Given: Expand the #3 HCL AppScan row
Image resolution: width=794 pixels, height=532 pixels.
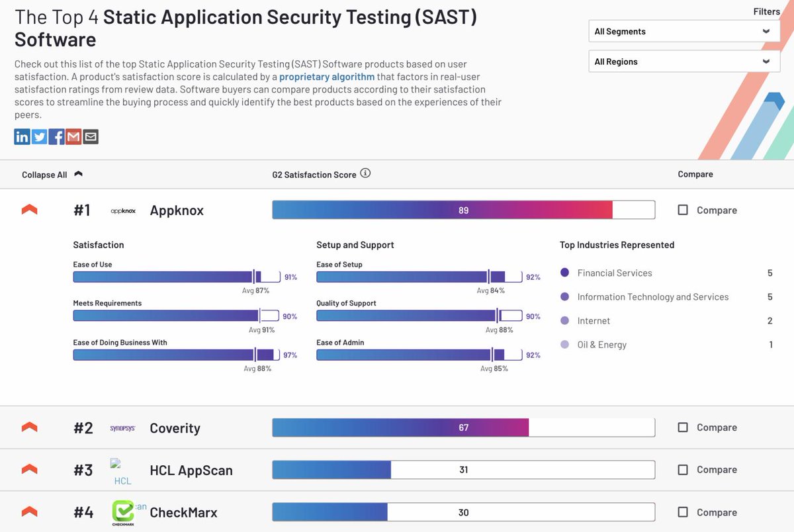Looking at the screenshot, I should [x=29, y=469].
